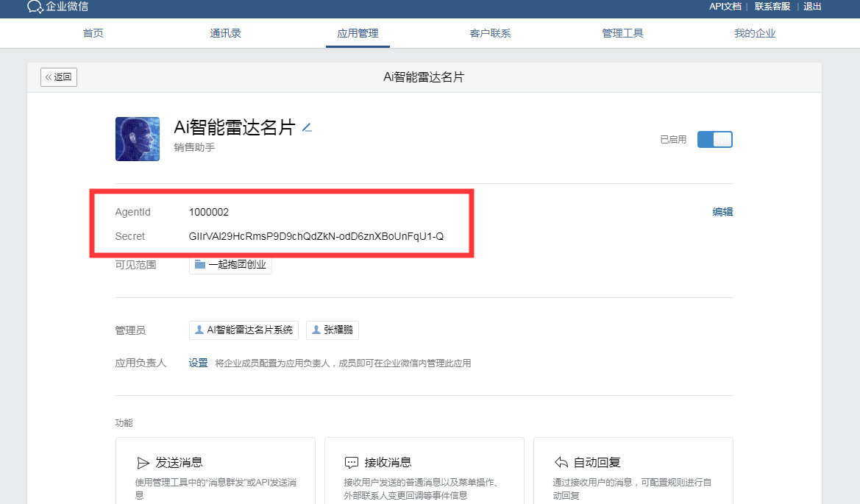Click 设置 link for 应用负责人
This screenshot has height=504, width=860.
[x=198, y=363]
